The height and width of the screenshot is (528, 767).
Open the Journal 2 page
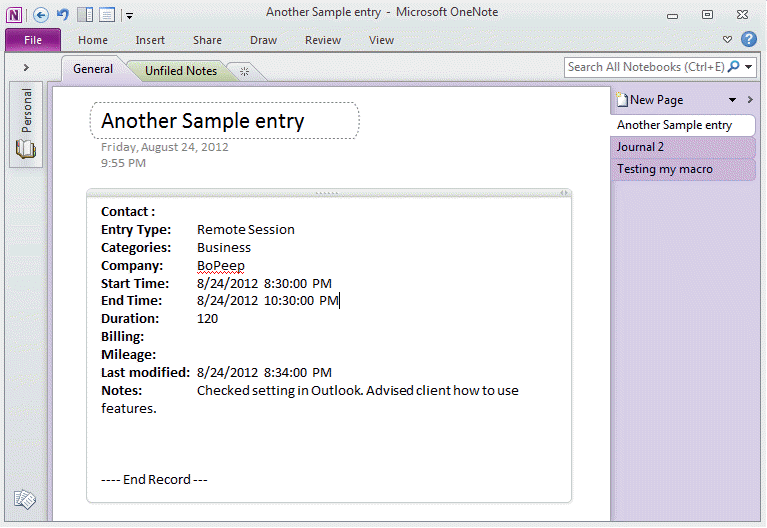[x=683, y=147]
